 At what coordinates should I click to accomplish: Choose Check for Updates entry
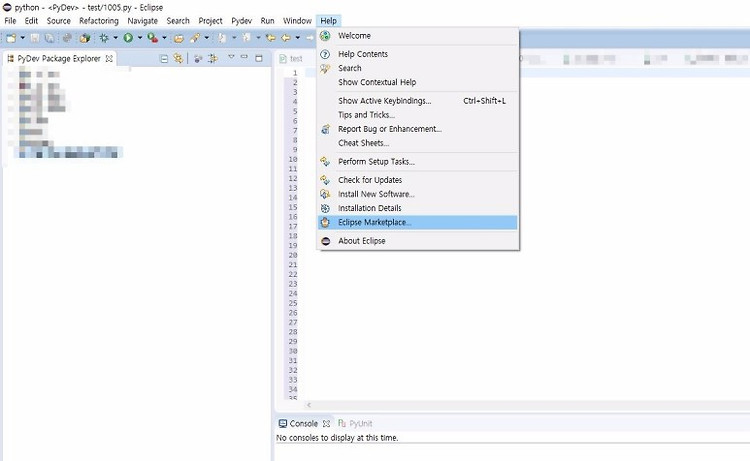coord(418,180)
